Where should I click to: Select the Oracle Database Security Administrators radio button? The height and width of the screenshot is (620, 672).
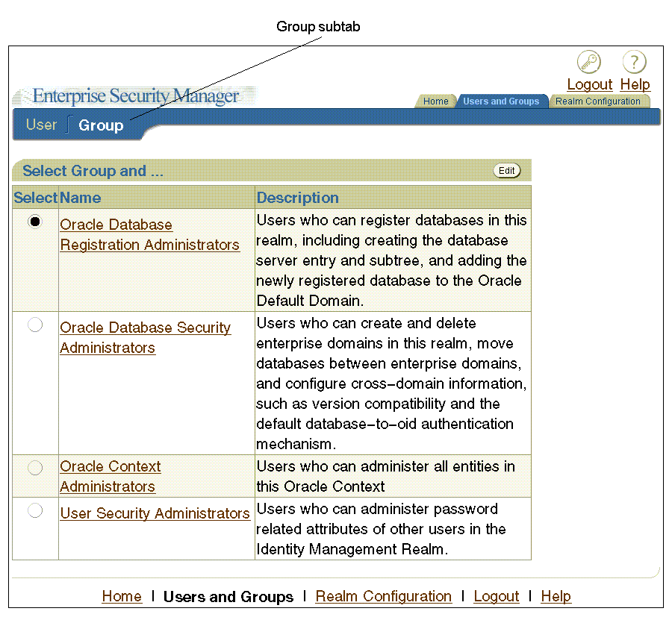(34, 324)
